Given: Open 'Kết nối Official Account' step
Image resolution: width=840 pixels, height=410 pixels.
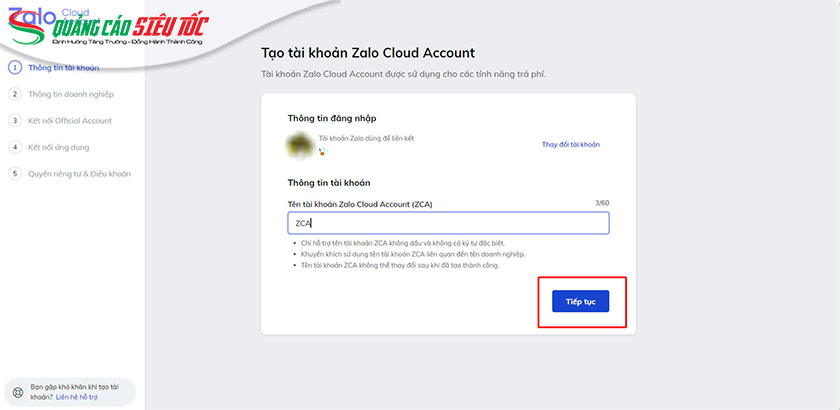Looking at the screenshot, I should (70, 120).
